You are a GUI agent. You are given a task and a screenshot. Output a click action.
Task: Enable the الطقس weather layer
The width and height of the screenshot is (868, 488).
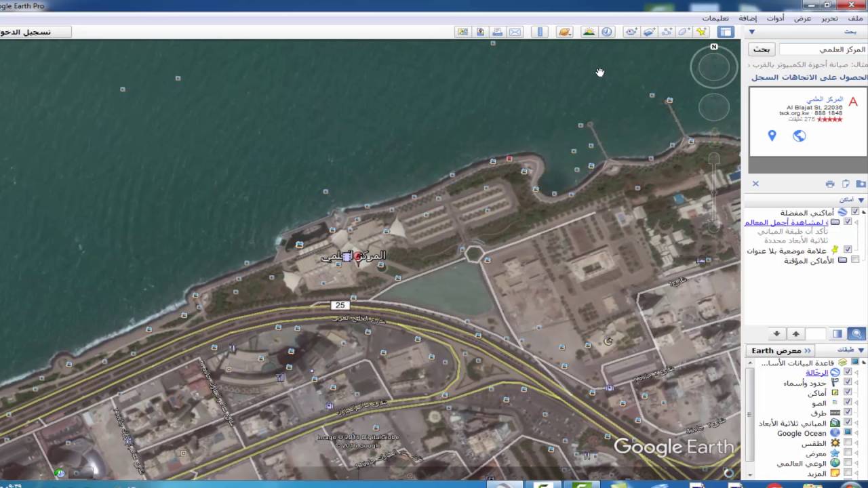(848, 443)
